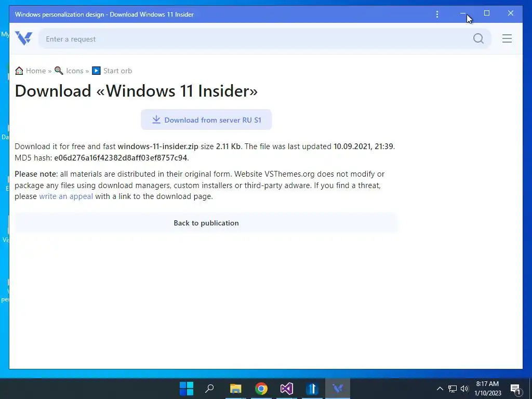
Task: Click the Download «Windows 11 Insider» heading
Action: [136, 91]
